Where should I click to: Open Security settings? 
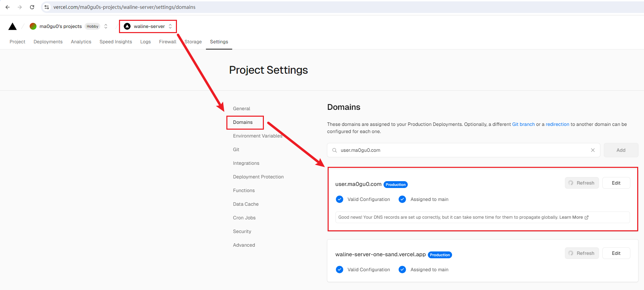point(242,231)
